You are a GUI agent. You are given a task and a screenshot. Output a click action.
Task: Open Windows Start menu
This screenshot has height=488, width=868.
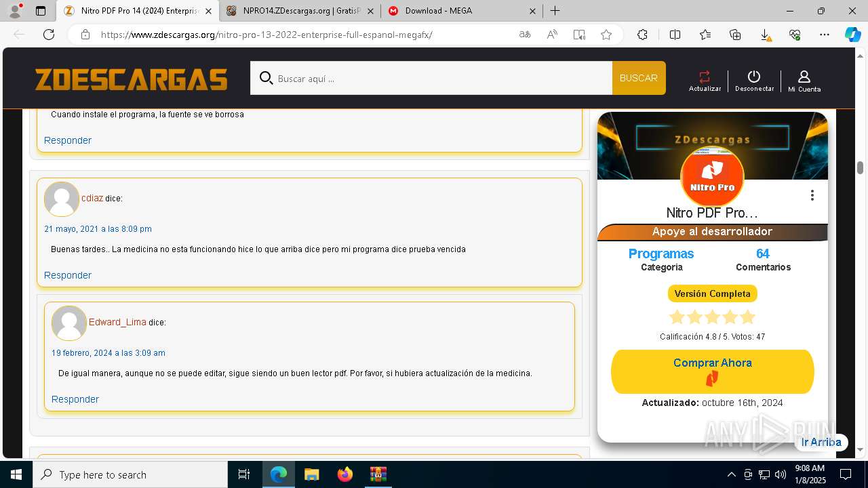click(x=16, y=474)
